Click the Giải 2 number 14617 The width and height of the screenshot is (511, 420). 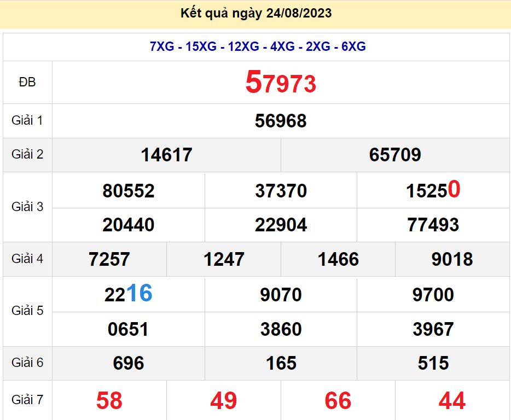click(x=166, y=155)
